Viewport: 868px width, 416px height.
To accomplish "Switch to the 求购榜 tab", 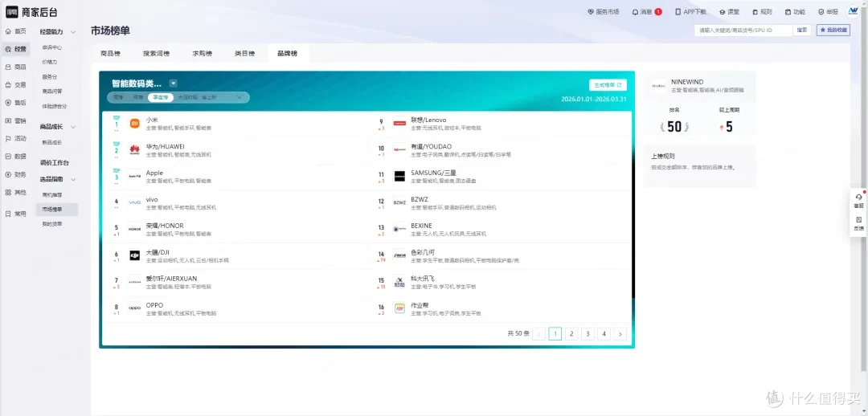I will pos(202,54).
